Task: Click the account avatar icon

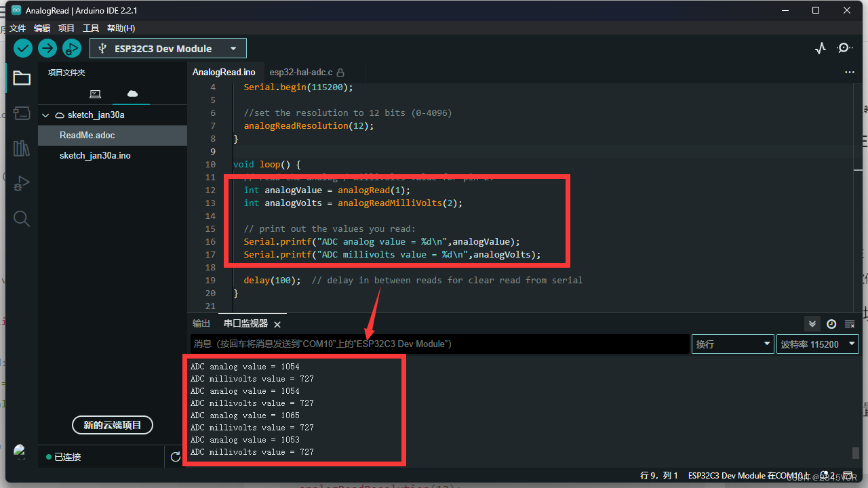Action: [x=20, y=451]
